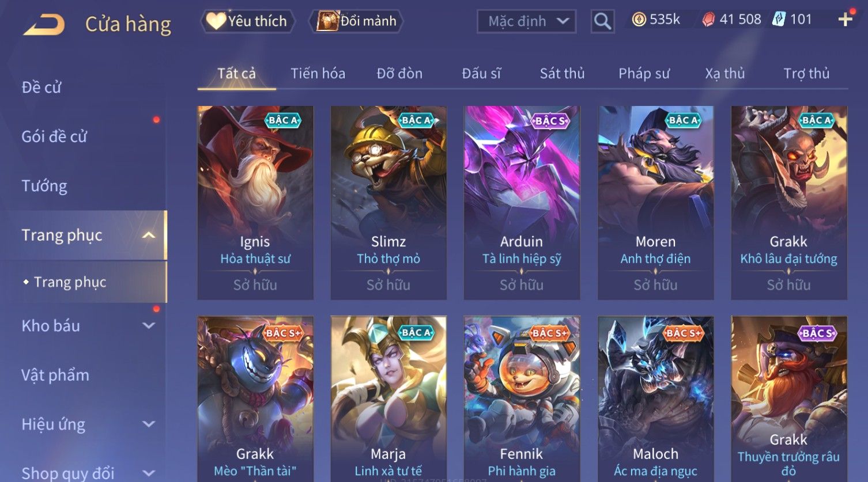Select the Arduin Tà linh hiệp sỹ skin
Viewport: 868px width, 482px height.
[522, 203]
